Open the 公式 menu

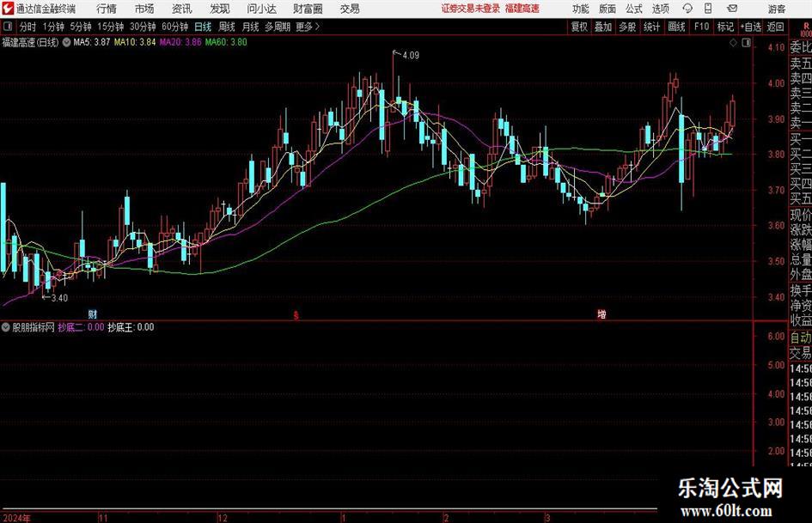coord(634,9)
